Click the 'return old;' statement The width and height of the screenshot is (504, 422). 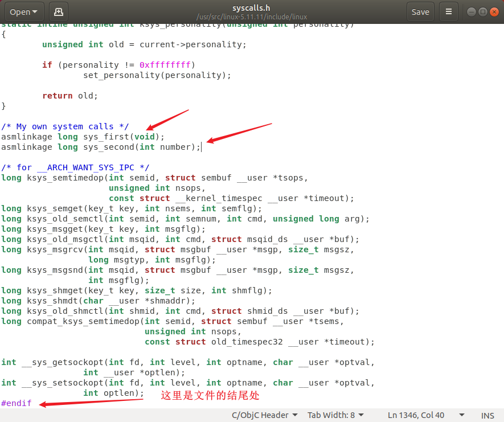click(x=70, y=96)
